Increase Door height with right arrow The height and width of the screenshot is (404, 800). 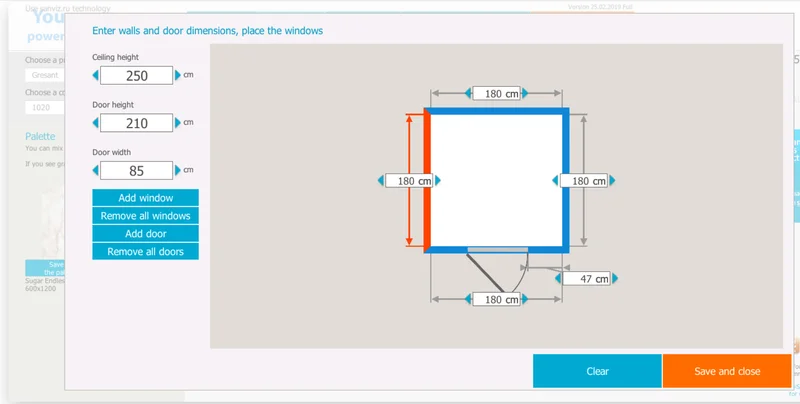pyautogui.click(x=178, y=123)
